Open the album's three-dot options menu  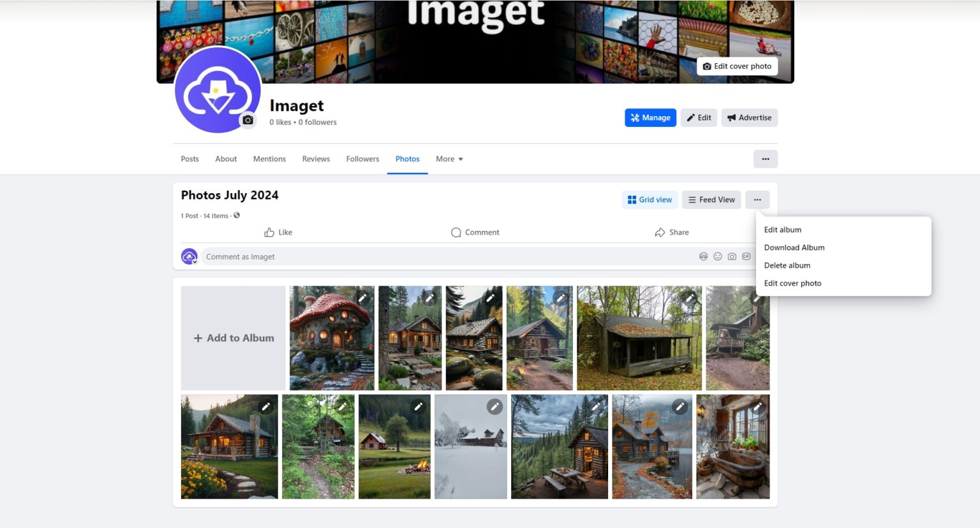tap(757, 200)
